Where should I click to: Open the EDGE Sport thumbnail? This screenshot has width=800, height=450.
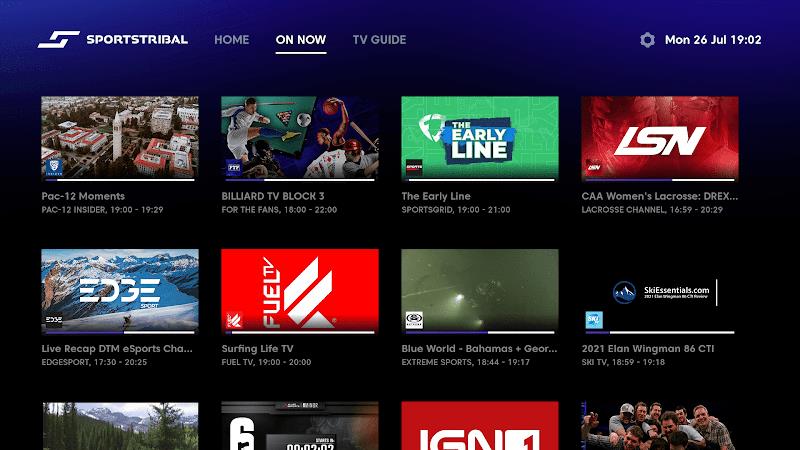pyautogui.click(x=120, y=289)
